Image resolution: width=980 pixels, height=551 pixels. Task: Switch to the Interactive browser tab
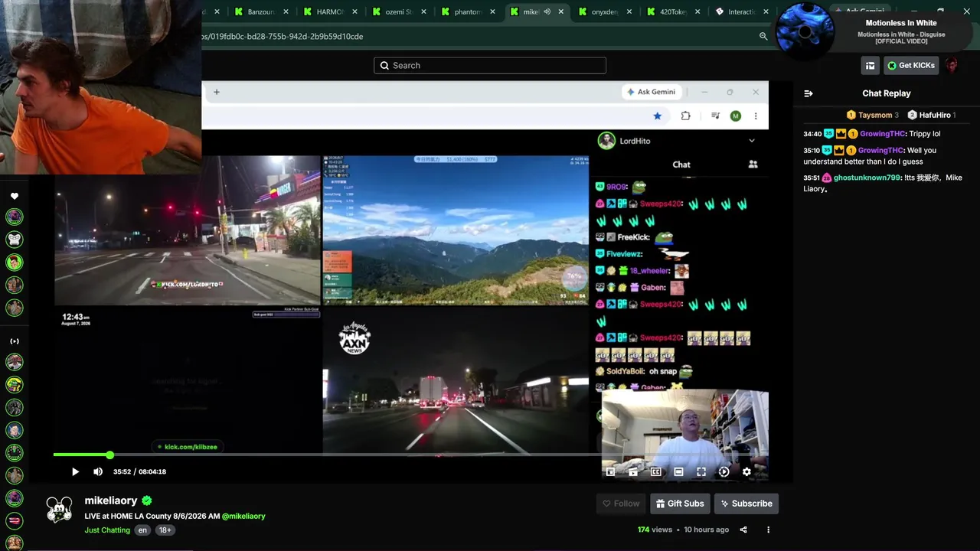[741, 11]
